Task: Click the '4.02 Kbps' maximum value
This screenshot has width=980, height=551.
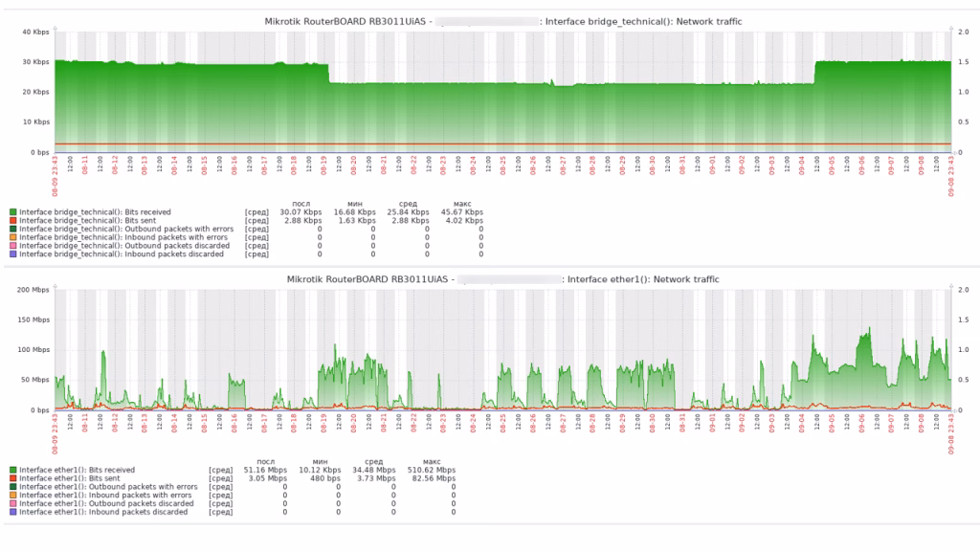Action: pos(464,221)
